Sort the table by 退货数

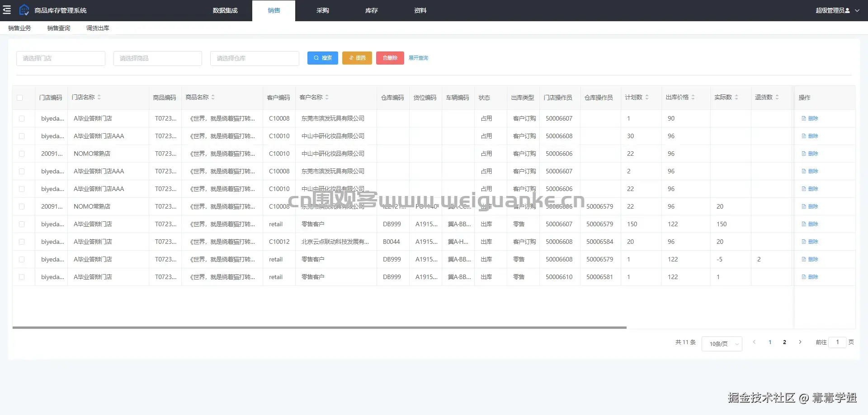tap(777, 97)
